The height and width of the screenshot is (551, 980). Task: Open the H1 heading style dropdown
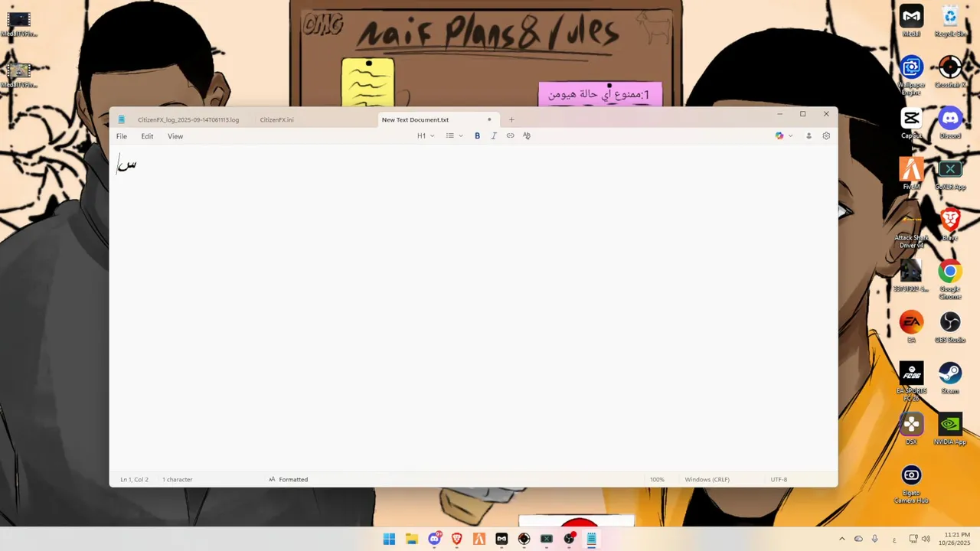[x=426, y=136]
